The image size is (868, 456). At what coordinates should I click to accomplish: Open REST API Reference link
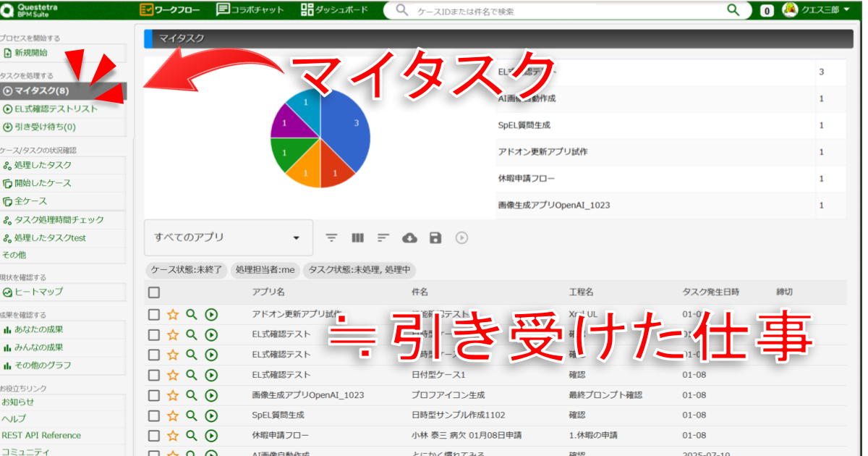point(41,435)
